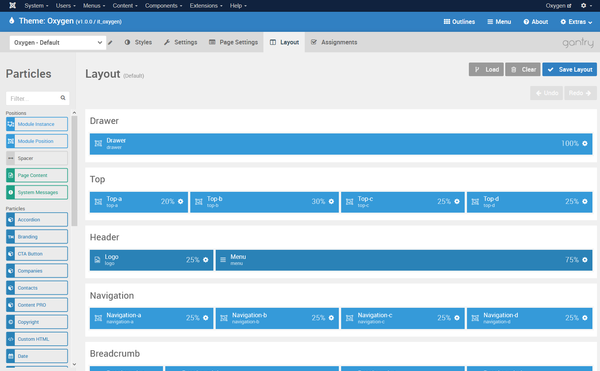This screenshot has height=371, width=600.
Task: Switch to the Styles tab
Action: [138, 42]
